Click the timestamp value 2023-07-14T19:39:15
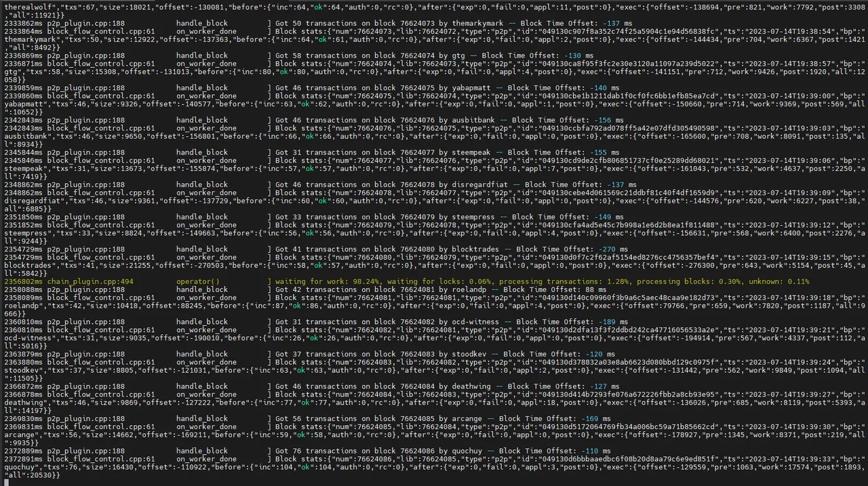 pos(792,258)
